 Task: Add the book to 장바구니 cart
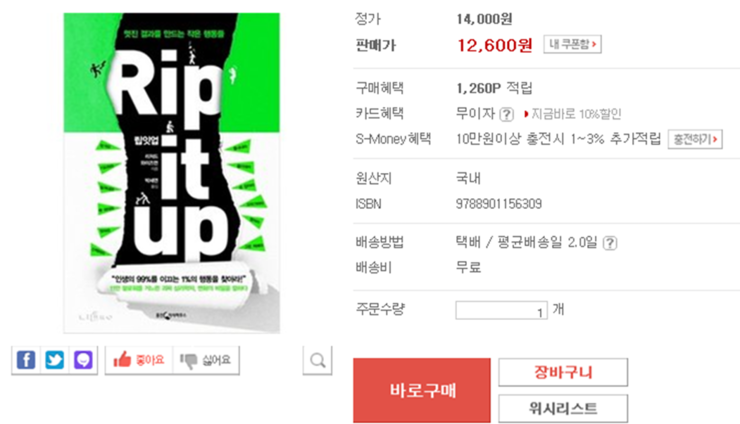pyautogui.click(x=563, y=372)
